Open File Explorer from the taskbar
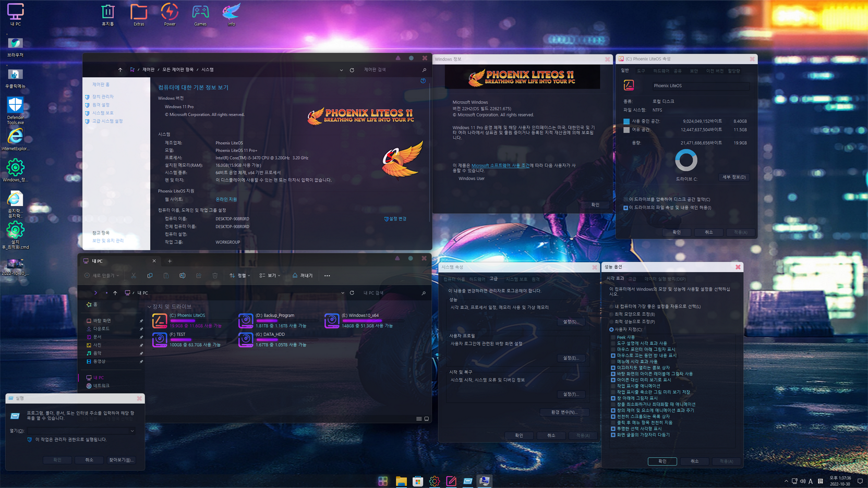The height and width of the screenshot is (488, 868). pyautogui.click(x=401, y=481)
